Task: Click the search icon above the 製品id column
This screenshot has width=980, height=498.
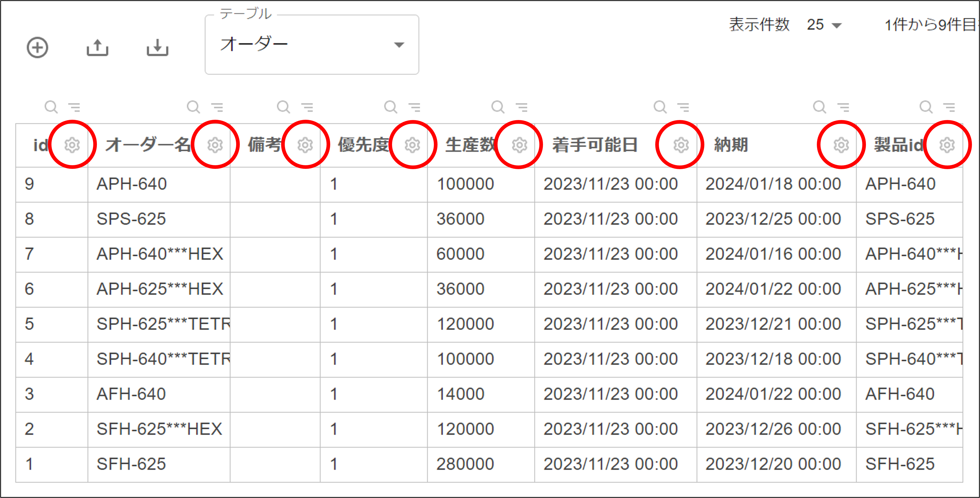Action: click(926, 107)
